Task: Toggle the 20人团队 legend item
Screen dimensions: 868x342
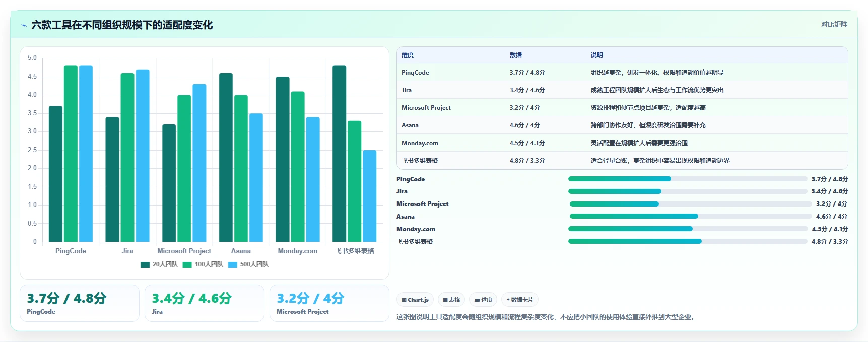Action: point(159,264)
